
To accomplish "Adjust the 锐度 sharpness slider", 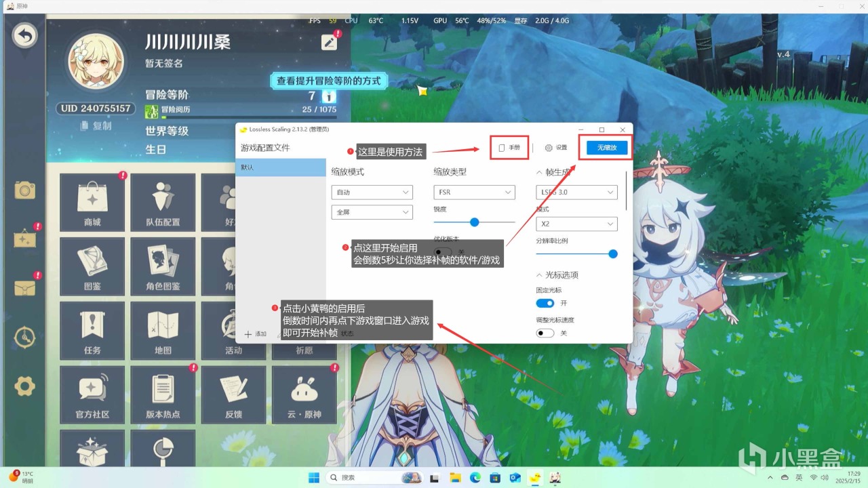I will click(475, 222).
